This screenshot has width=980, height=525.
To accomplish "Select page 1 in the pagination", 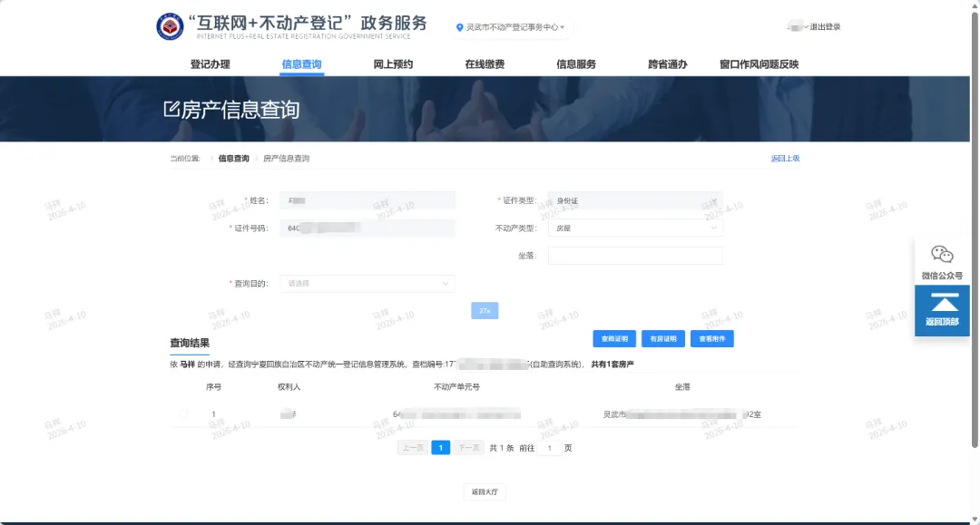I will (441, 448).
